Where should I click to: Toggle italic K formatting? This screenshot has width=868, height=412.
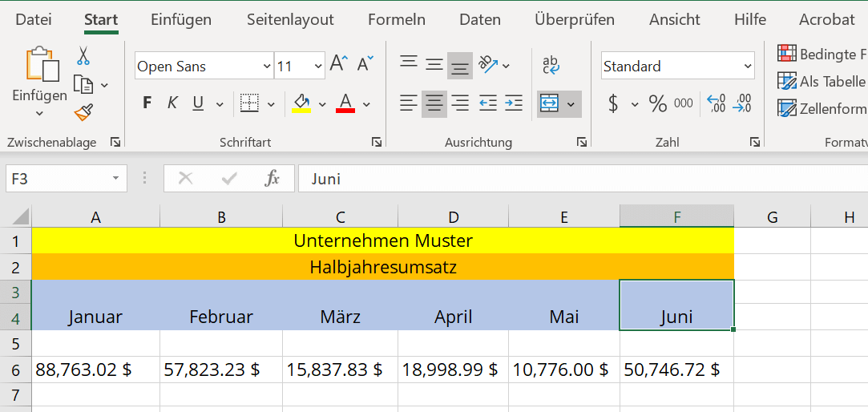pos(172,103)
